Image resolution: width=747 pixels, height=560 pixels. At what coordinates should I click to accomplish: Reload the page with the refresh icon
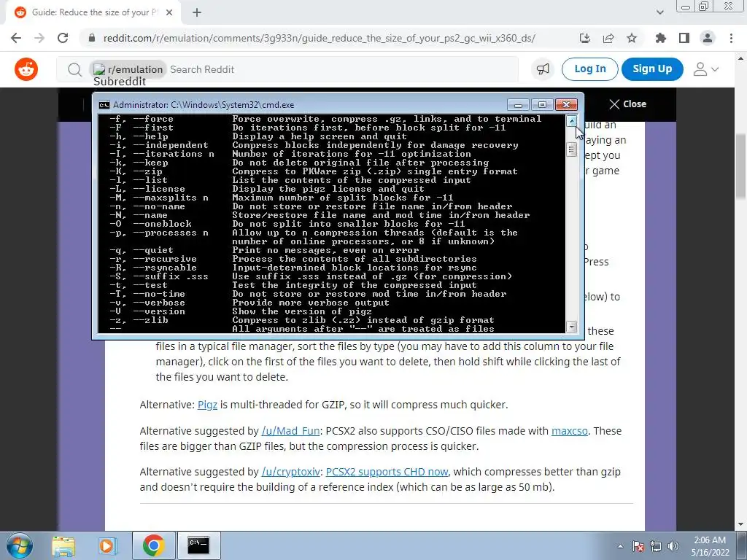[x=63, y=38]
